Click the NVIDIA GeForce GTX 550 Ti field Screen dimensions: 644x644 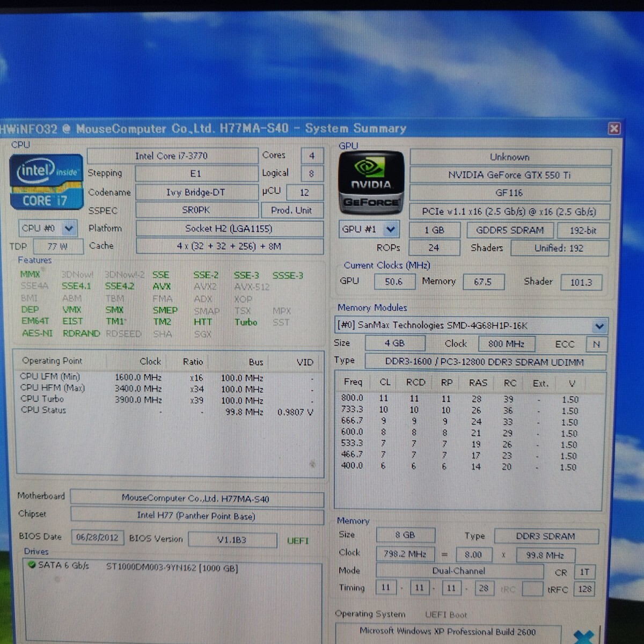coord(509,175)
